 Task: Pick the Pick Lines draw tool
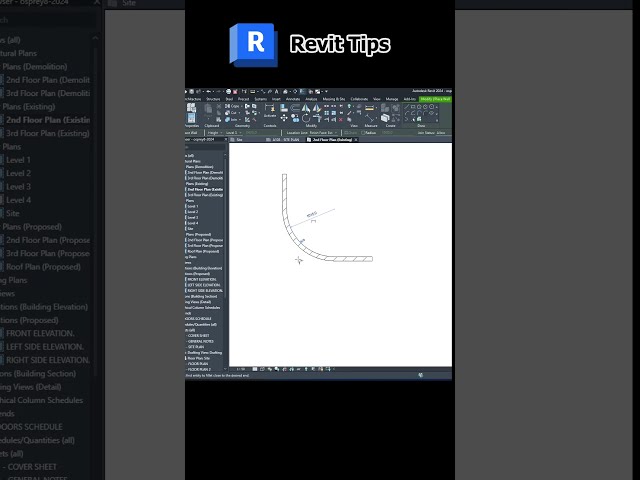coord(413,120)
